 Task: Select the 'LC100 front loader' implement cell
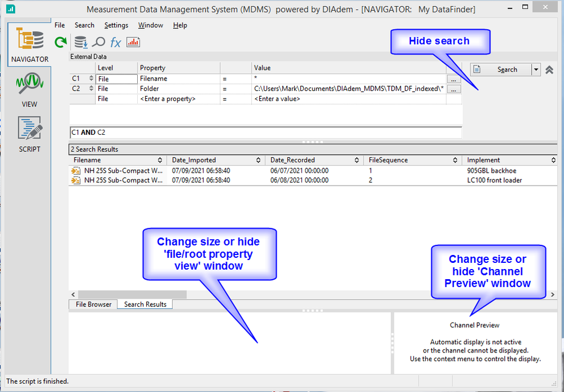tap(495, 180)
